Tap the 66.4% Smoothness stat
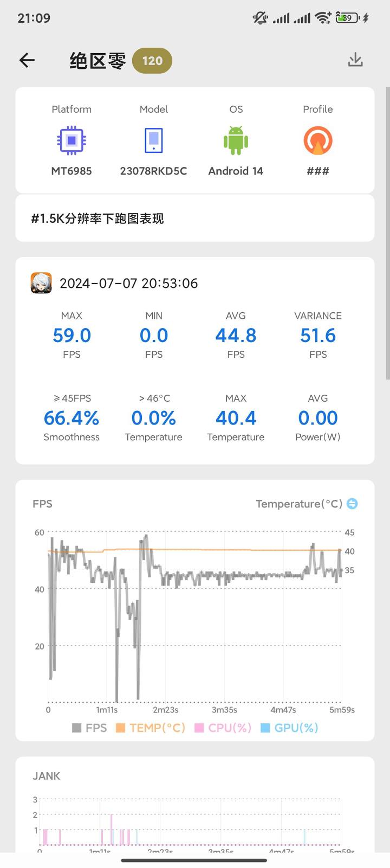Screen dimensions: 390x868 click(x=71, y=418)
